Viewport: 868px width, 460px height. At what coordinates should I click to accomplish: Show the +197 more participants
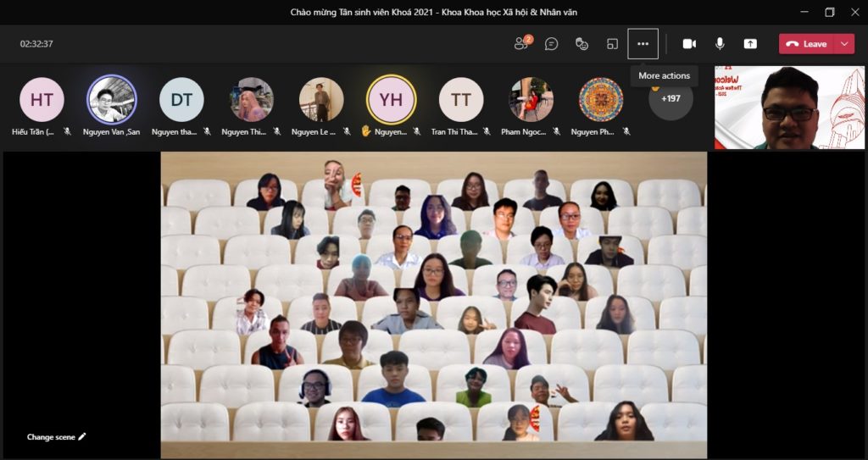coord(670,99)
